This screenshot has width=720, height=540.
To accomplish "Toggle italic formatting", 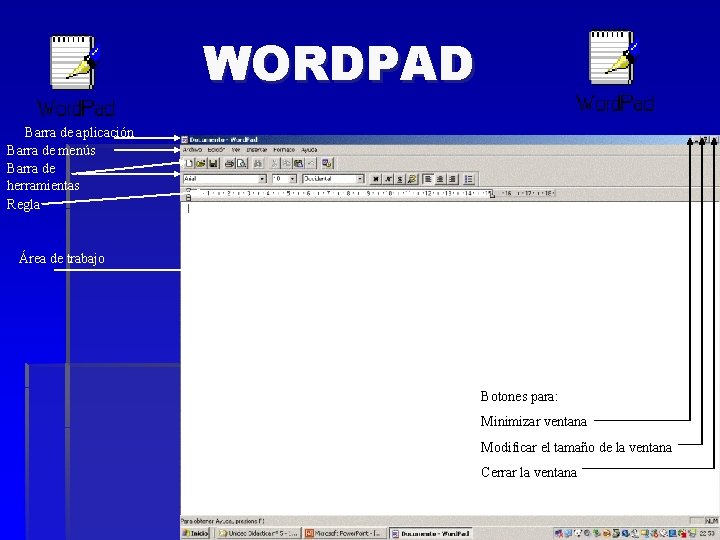I will pyautogui.click(x=388, y=179).
